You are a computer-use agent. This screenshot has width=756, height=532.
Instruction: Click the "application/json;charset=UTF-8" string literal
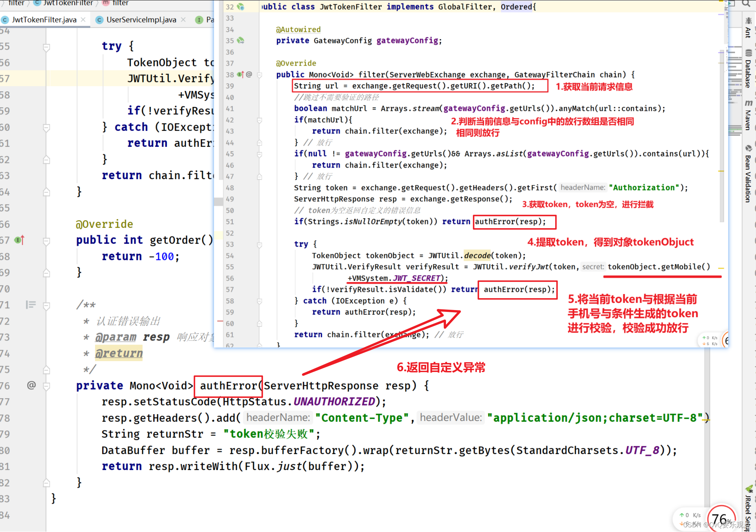pyautogui.click(x=595, y=418)
